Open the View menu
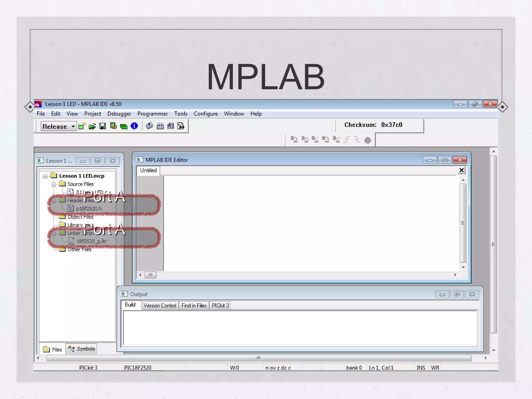This screenshot has height=399, width=532. click(x=72, y=114)
